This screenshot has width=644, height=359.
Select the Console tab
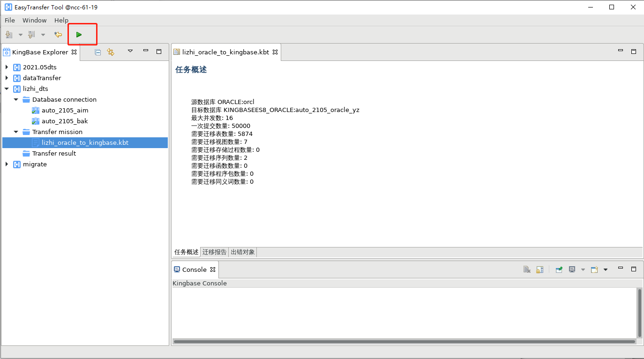coord(195,269)
